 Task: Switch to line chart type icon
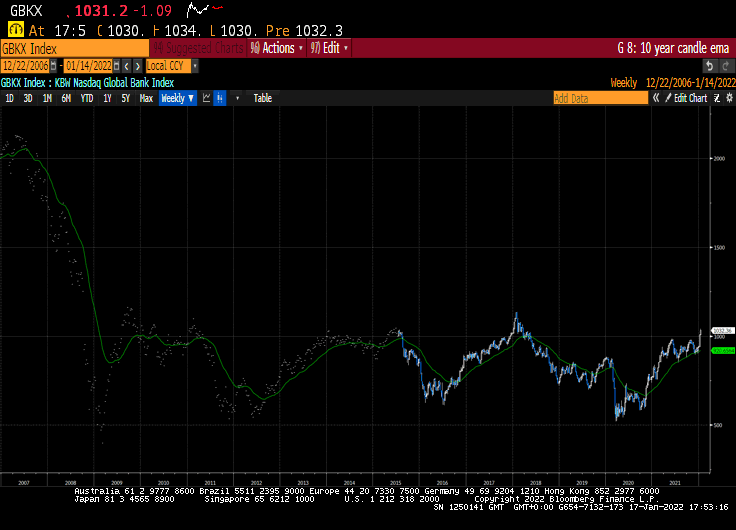point(206,98)
